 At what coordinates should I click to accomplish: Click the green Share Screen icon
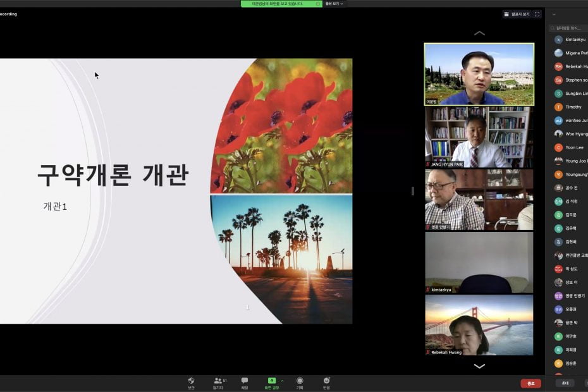272,381
